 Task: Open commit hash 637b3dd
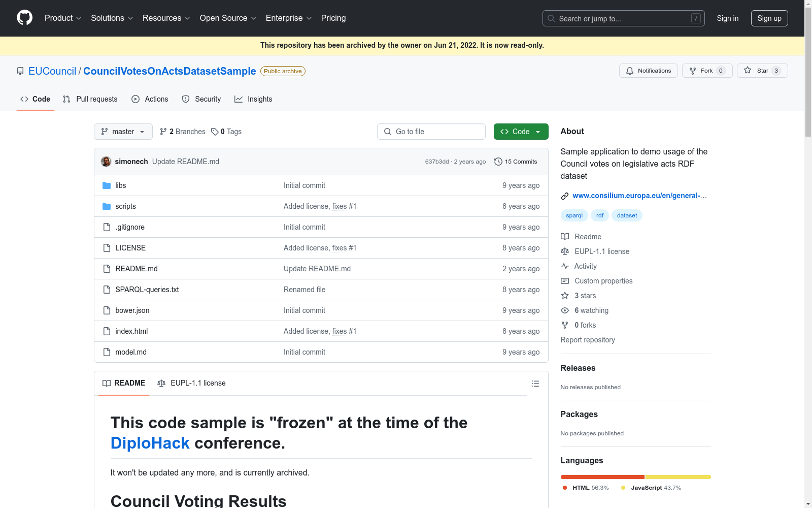[x=437, y=162]
